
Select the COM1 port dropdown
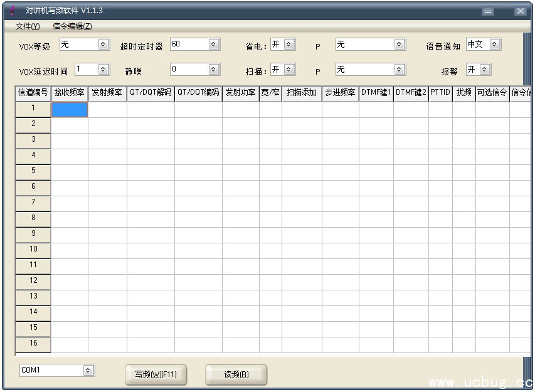(x=88, y=371)
